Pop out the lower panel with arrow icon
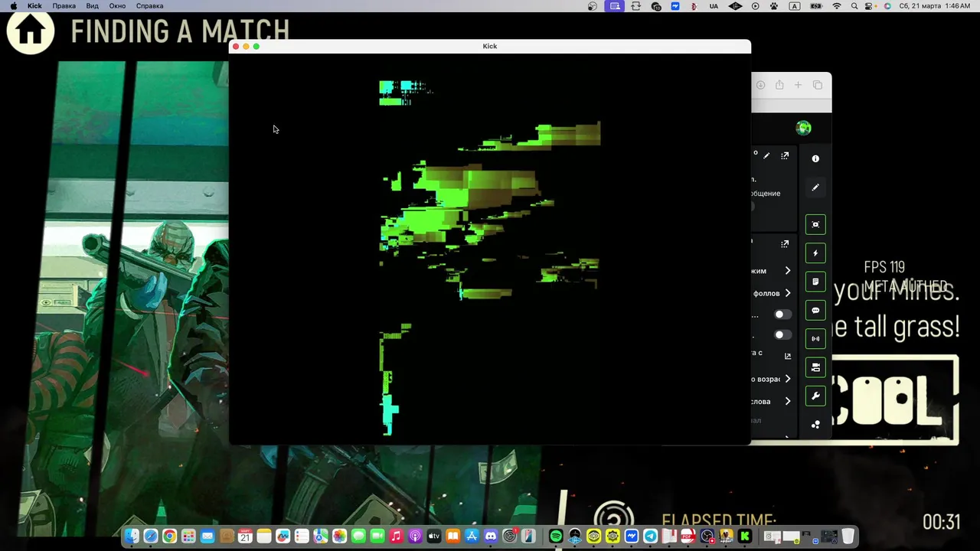 pyautogui.click(x=785, y=244)
